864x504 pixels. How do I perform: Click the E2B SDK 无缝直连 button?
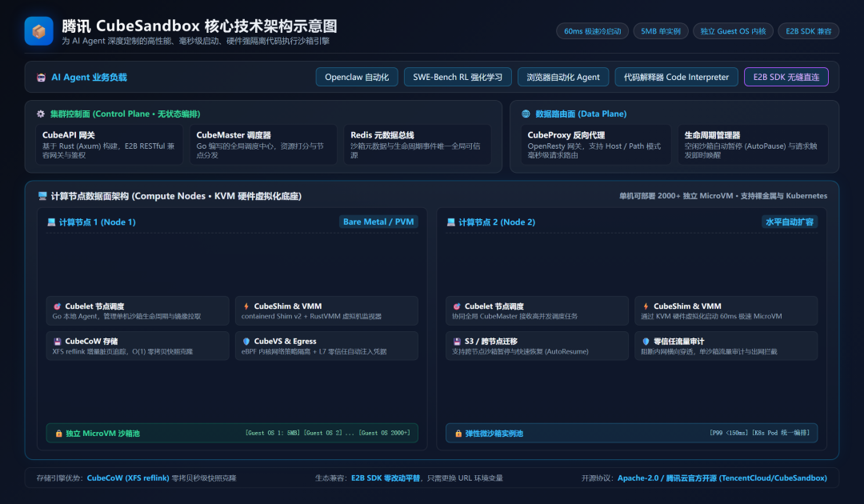pyautogui.click(x=786, y=77)
